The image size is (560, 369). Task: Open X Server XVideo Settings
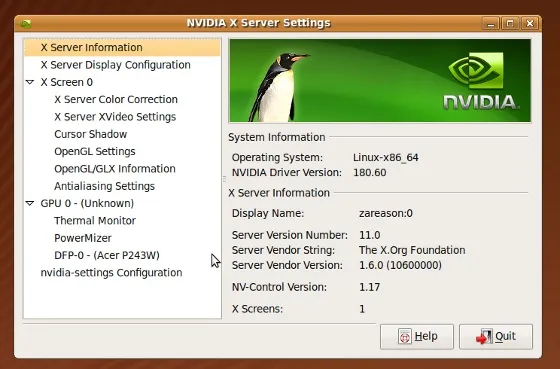pos(115,117)
